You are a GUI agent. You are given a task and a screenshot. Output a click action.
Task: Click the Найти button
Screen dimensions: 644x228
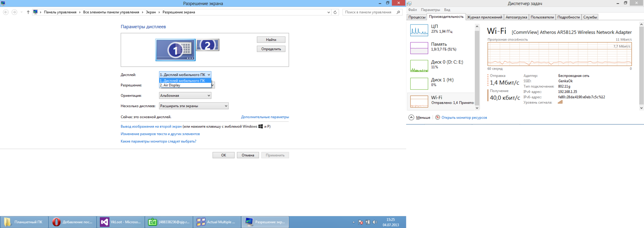point(271,40)
